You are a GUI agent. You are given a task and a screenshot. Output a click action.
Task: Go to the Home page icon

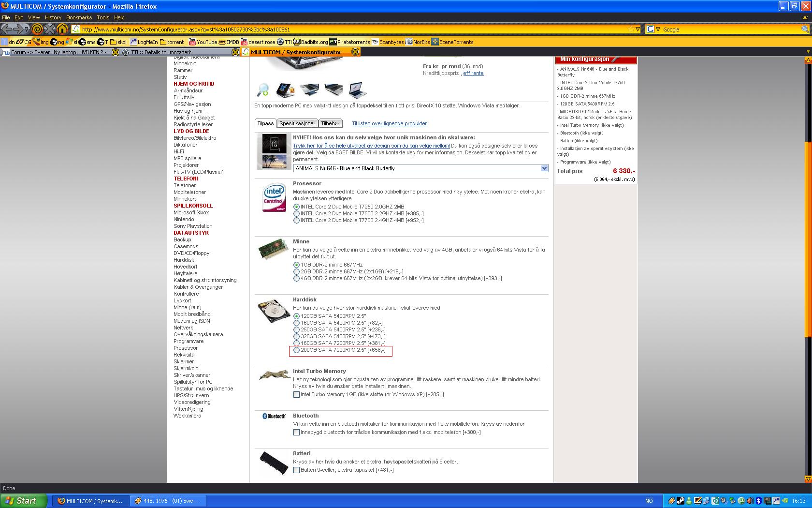(62, 29)
